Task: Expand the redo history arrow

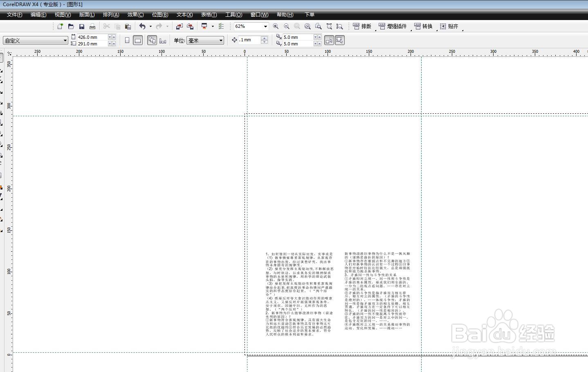Action: pos(167,26)
